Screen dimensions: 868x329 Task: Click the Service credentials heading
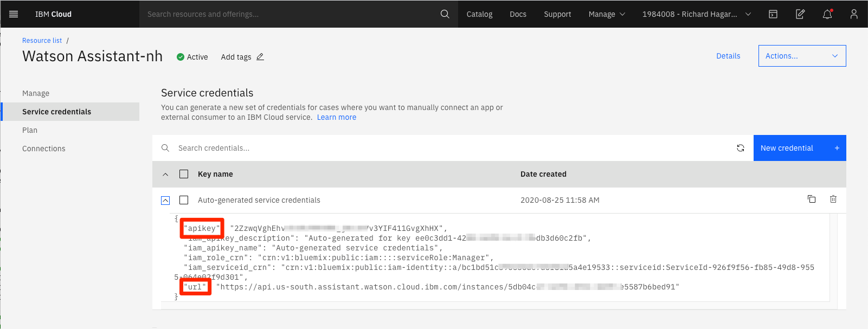click(x=207, y=93)
